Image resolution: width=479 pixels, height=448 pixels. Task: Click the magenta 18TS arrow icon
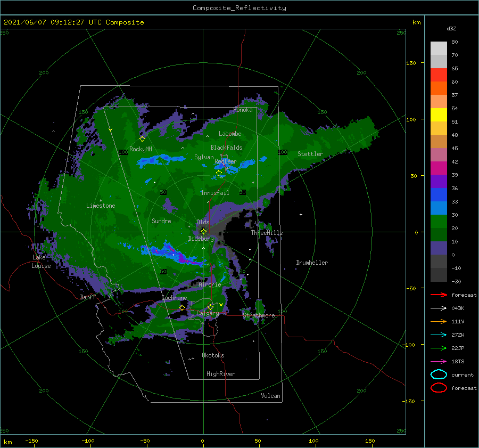coord(439,362)
